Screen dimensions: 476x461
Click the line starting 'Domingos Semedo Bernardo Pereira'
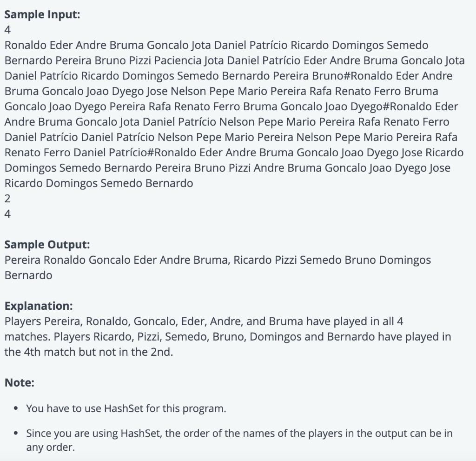pos(227,168)
